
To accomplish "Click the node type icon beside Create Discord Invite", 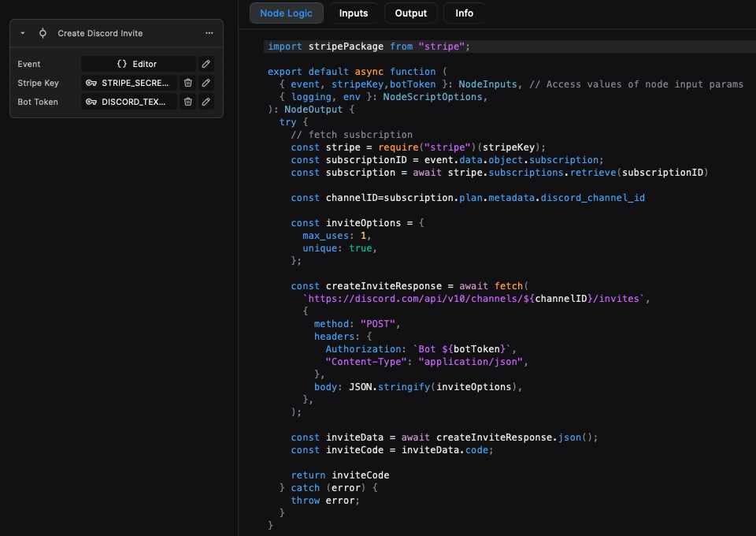I will [x=43, y=34].
